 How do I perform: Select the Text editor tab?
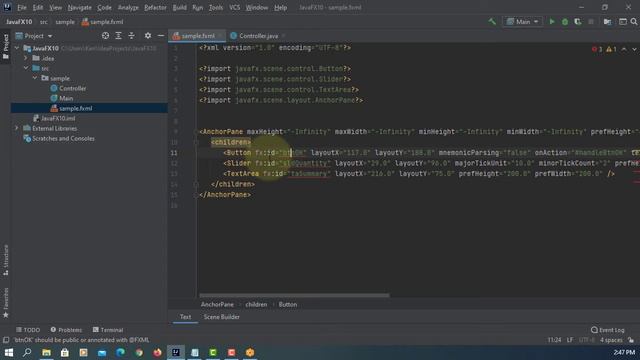pyautogui.click(x=185, y=317)
